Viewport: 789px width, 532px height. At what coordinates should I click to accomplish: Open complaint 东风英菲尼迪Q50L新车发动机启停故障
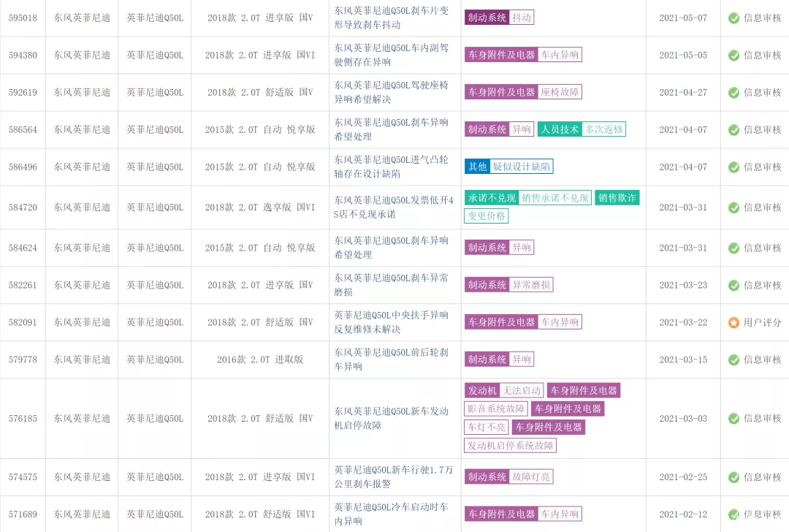click(392, 418)
